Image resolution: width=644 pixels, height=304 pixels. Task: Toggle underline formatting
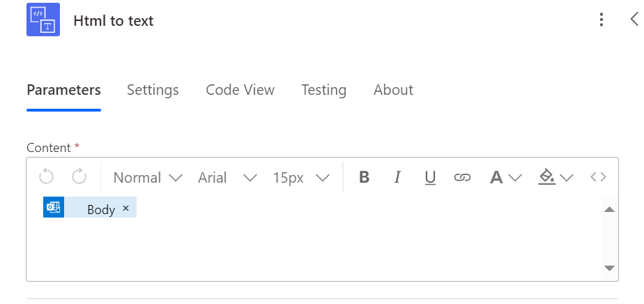[430, 177]
